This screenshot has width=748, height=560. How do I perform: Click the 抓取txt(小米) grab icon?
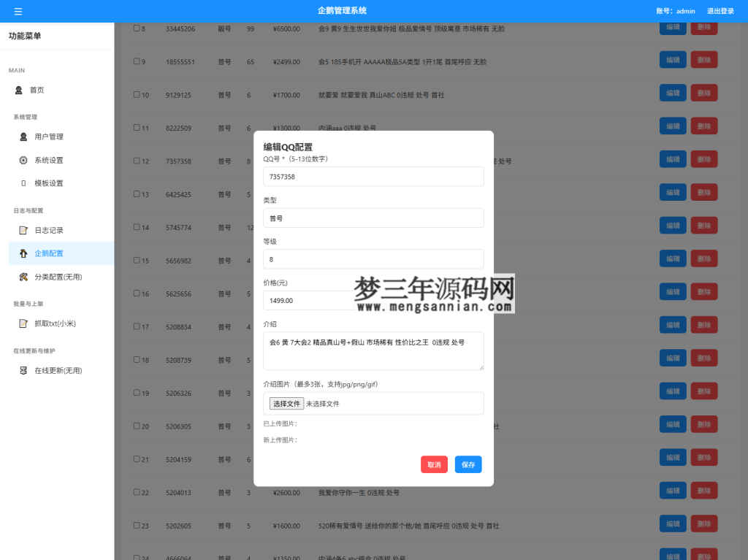[x=24, y=323]
